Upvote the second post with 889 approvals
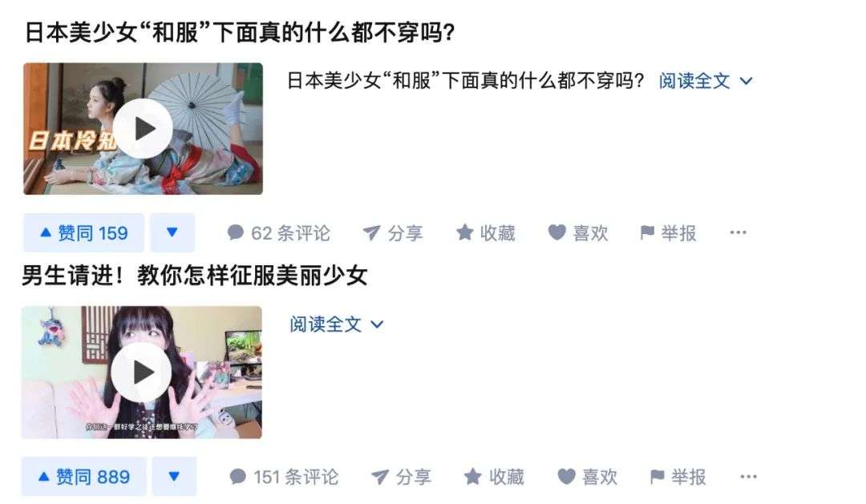 84,477
